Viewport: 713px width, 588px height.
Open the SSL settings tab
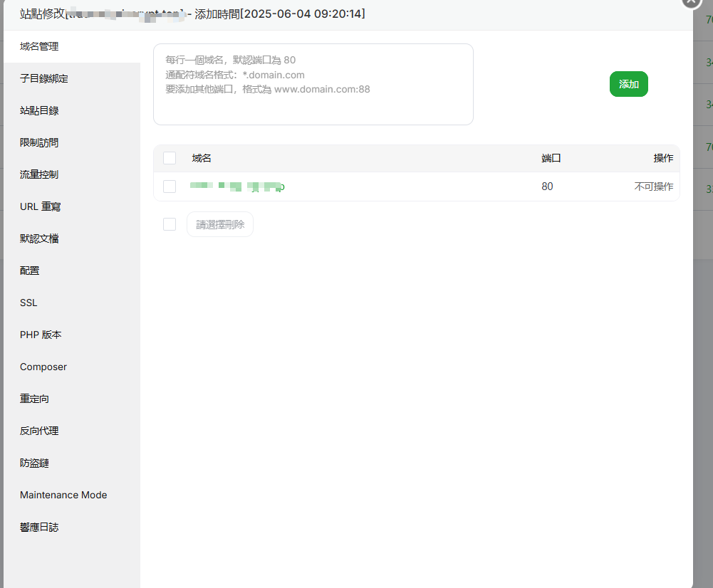[x=28, y=303]
